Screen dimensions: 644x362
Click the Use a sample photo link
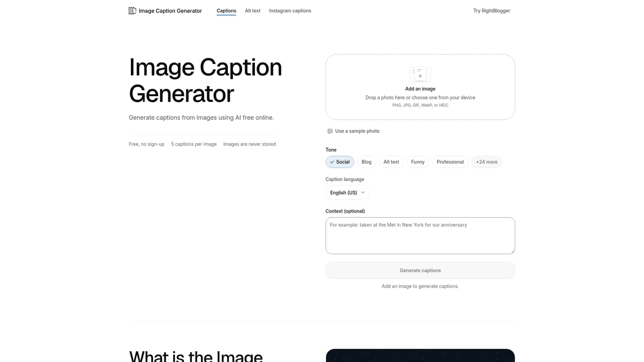[353, 131]
